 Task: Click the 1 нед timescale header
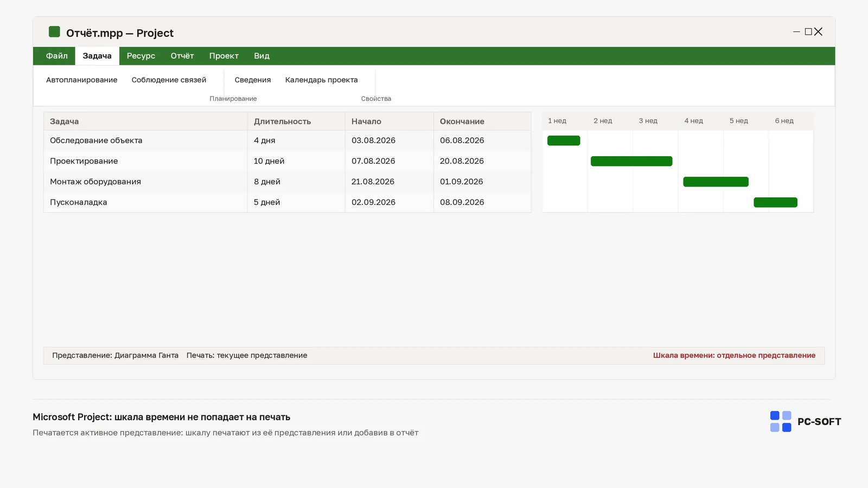pos(557,121)
